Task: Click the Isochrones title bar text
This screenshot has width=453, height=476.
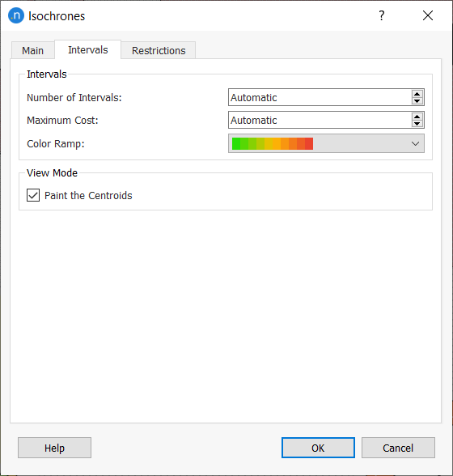Action: [x=57, y=16]
